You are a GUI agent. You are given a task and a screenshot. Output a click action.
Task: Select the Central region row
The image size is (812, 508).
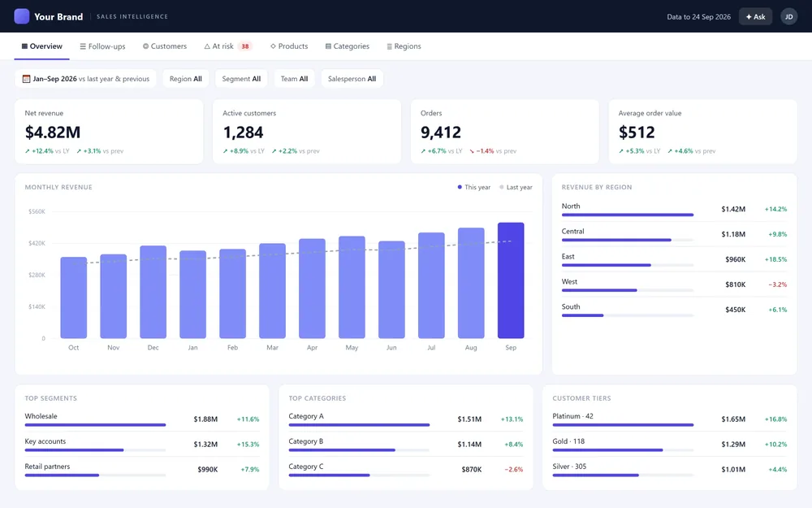point(674,234)
